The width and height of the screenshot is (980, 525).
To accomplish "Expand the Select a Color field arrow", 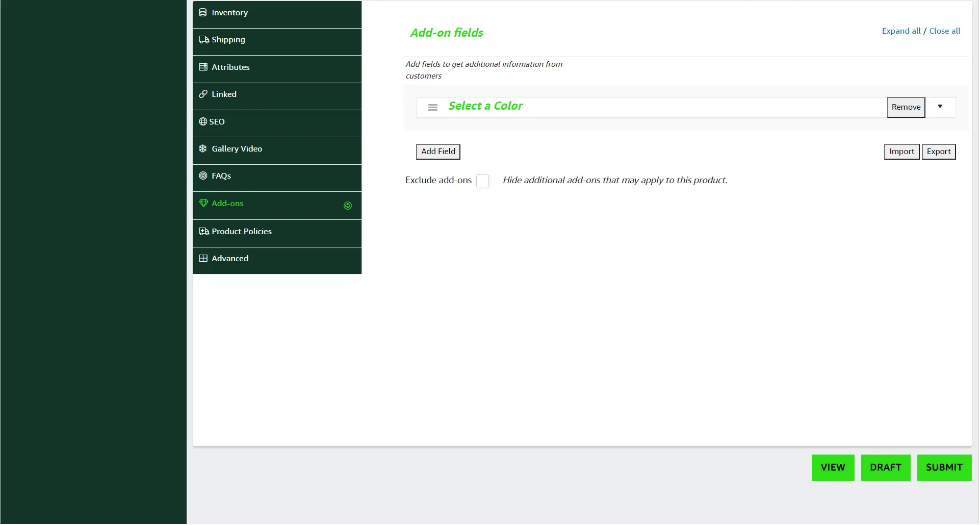I will pyautogui.click(x=940, y=107).
